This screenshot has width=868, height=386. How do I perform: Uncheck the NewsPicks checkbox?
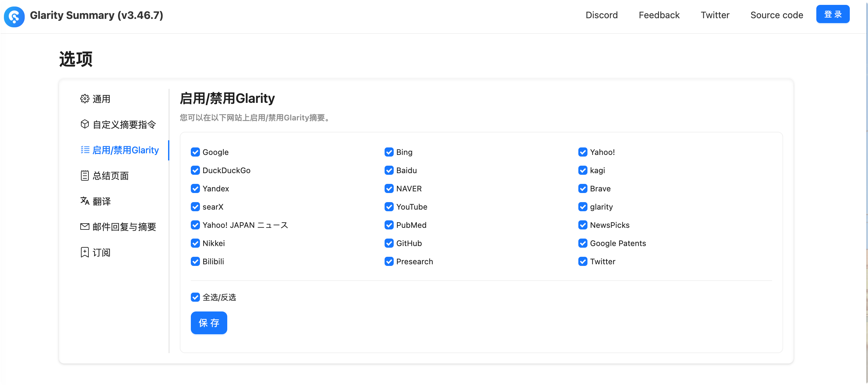click(x=583, y=225)
